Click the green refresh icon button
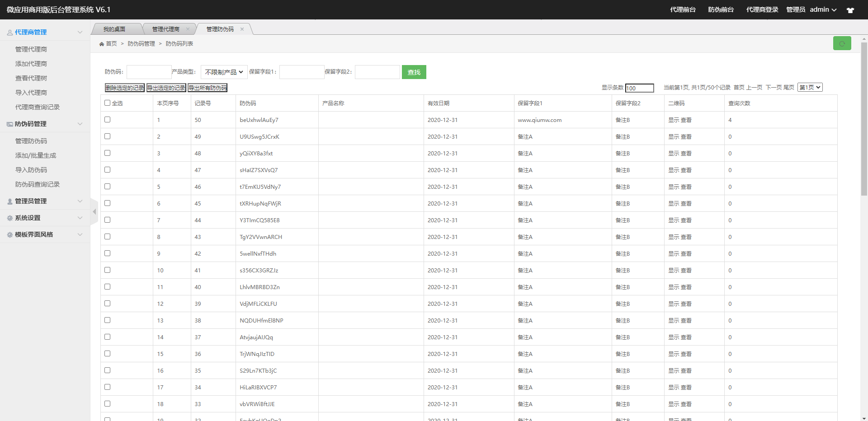This screenshot has width=868, height=421. pos(842,43)
